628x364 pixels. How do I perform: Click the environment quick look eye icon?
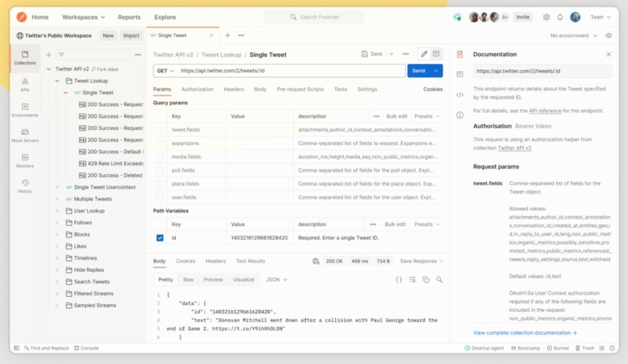pos(608,36)
